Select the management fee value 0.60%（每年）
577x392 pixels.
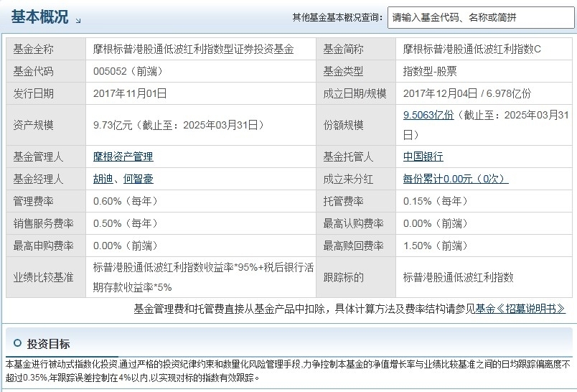126,201
